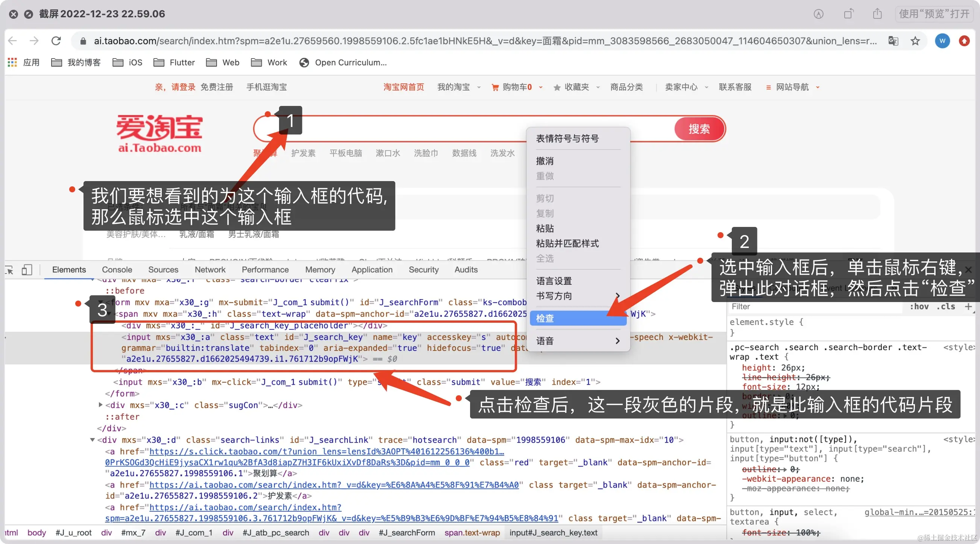This screenshot has width=980, height=544.
Task: Click the bookmark star icon
Action: click(x=915, y=41)
